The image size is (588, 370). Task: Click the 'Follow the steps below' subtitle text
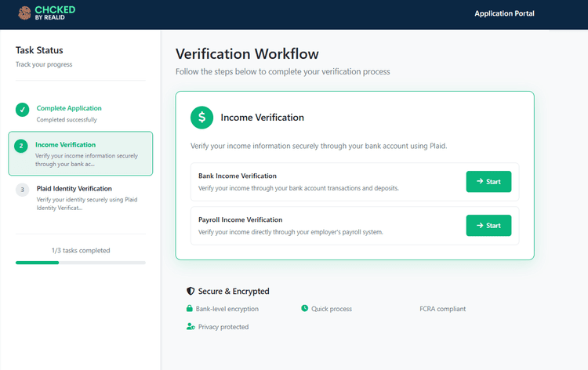tap(283, 71)
